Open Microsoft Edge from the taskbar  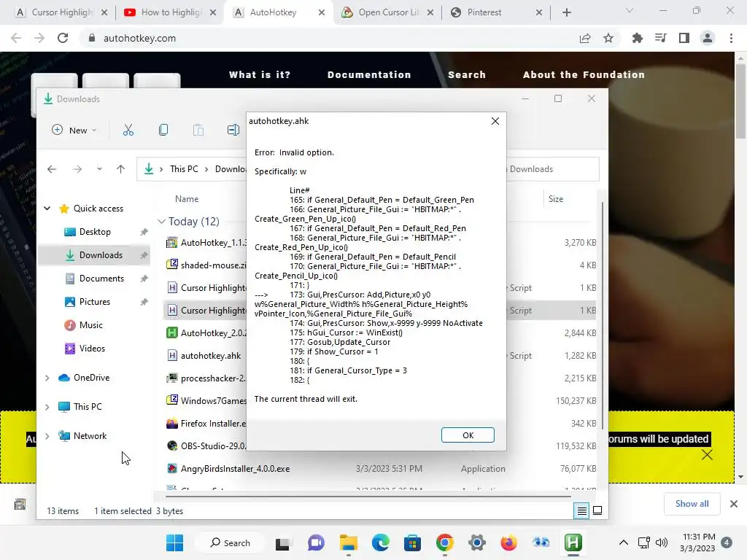click(x=380, y=542)
